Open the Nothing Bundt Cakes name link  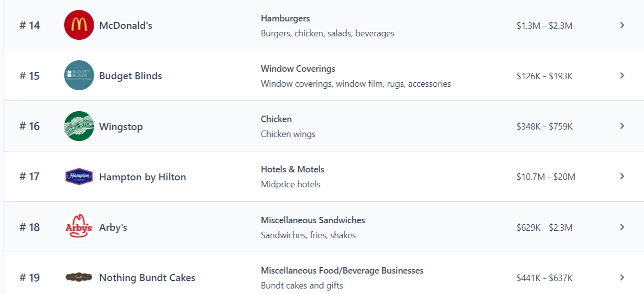point(147,278)
